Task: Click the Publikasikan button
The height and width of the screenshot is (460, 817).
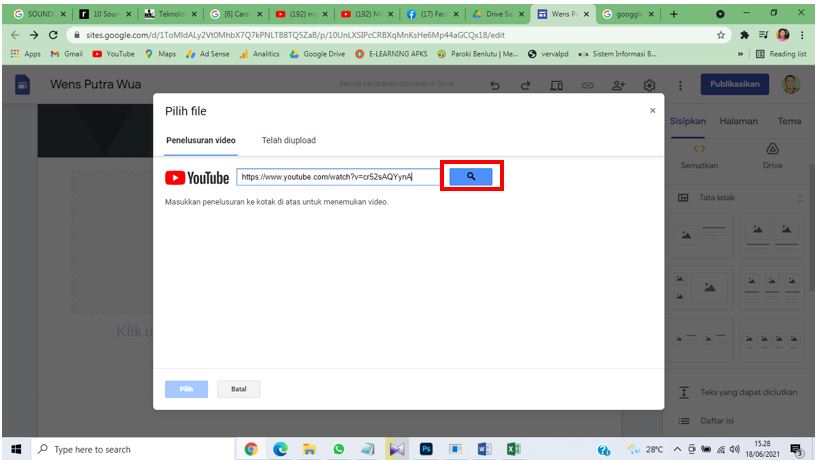Action: tap(734, 85)
